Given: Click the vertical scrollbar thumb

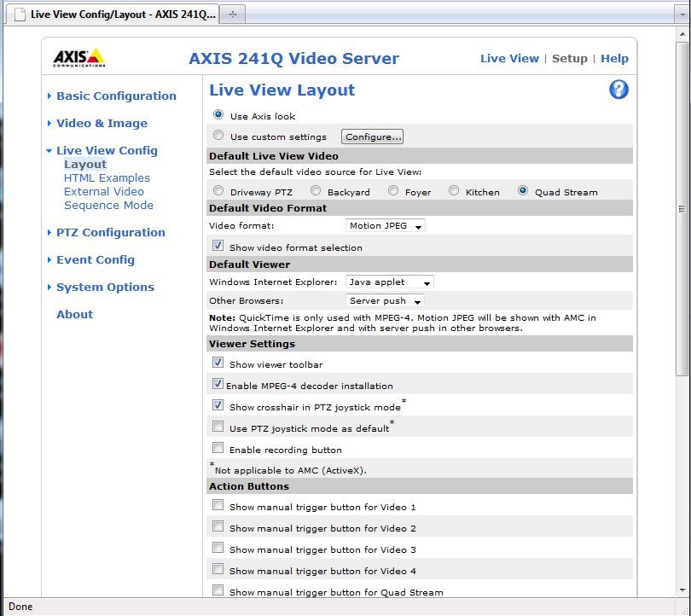Looking at the screenshot, I should pos(682,209).
